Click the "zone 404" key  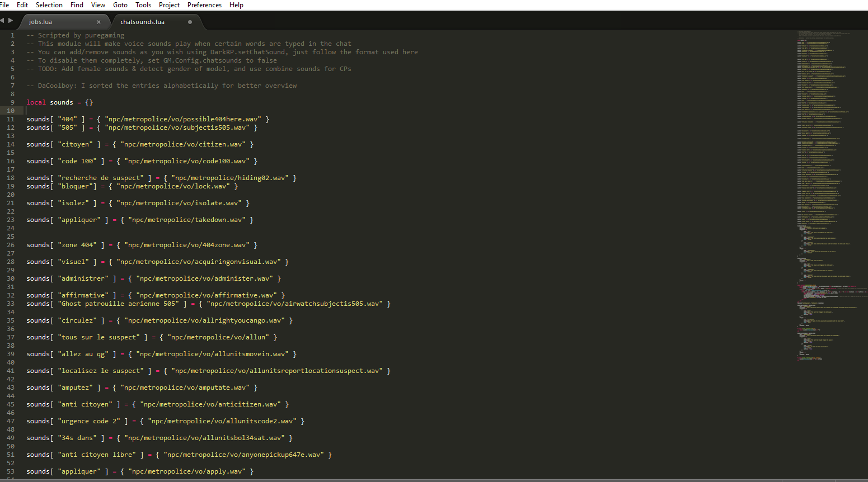coord(77,245)
